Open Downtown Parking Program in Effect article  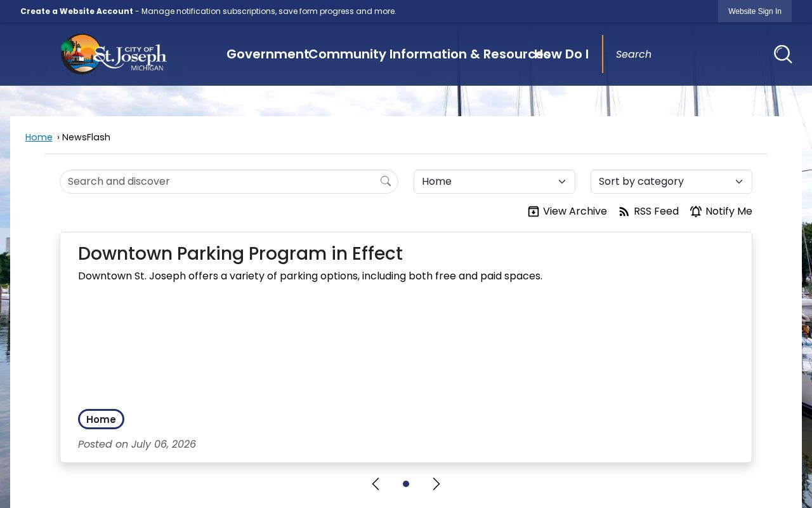coord(240,253)
